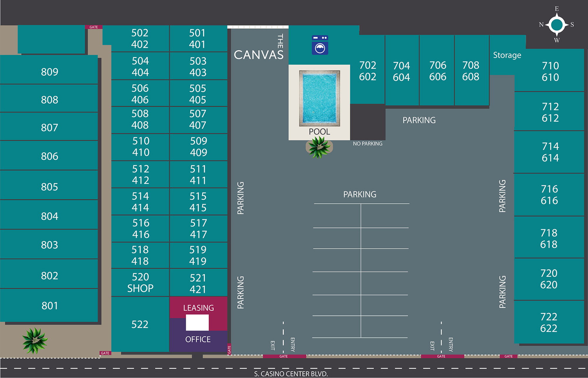The width and height of the screenshot is (588, 378).
Task: Select unit block 722 / 622
Action: [x=549, y=322]
